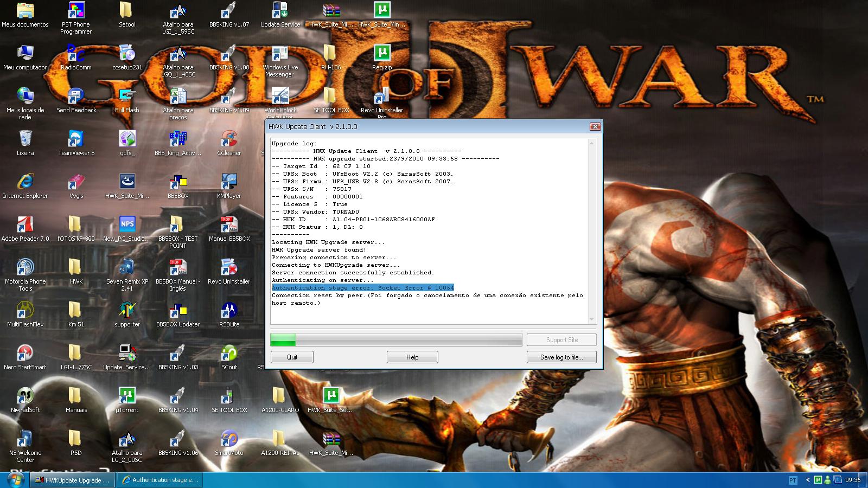
Task: Open Send Feedback desktop icon
Action: click(x=76, y=100)
